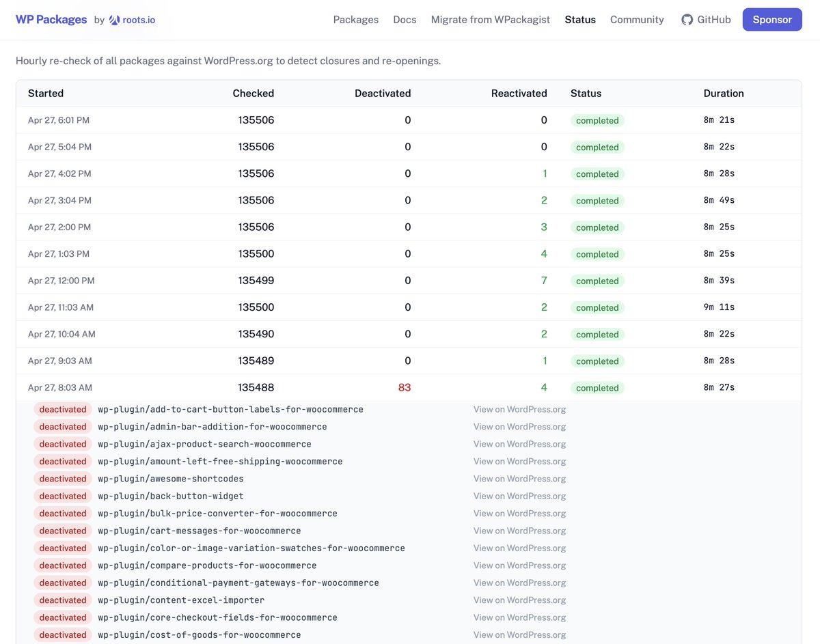The height and width of the screenshot is (644, 820).
Task: Expand the Apr 27, 5:04 PM row
Action: click(409, 147)
